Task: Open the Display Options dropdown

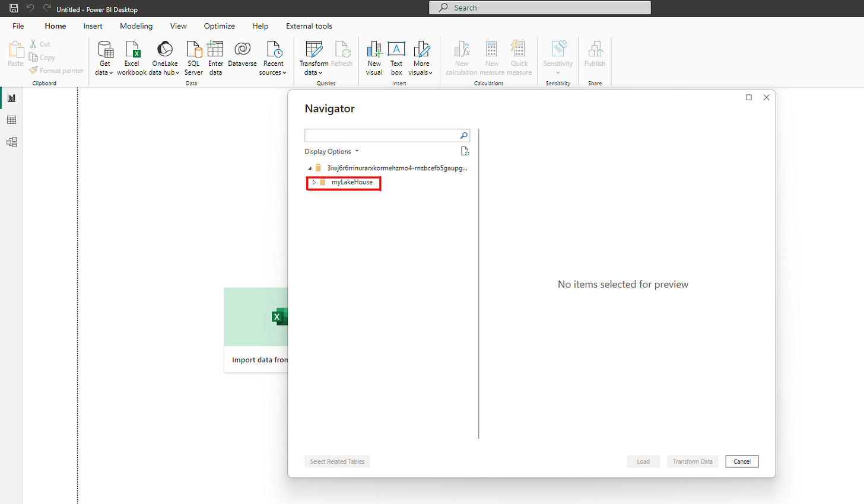Action: pyautogui.click(x=332, y=151)
